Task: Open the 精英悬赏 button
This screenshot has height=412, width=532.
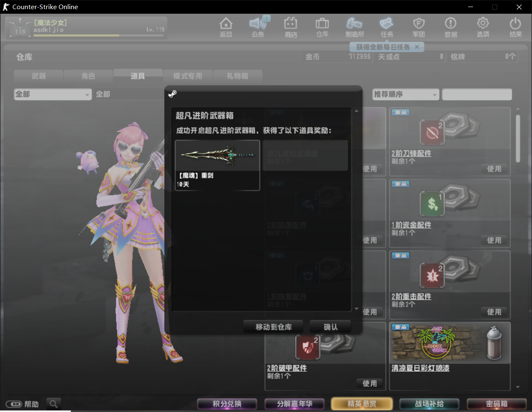Action: (x=362, y=404)
